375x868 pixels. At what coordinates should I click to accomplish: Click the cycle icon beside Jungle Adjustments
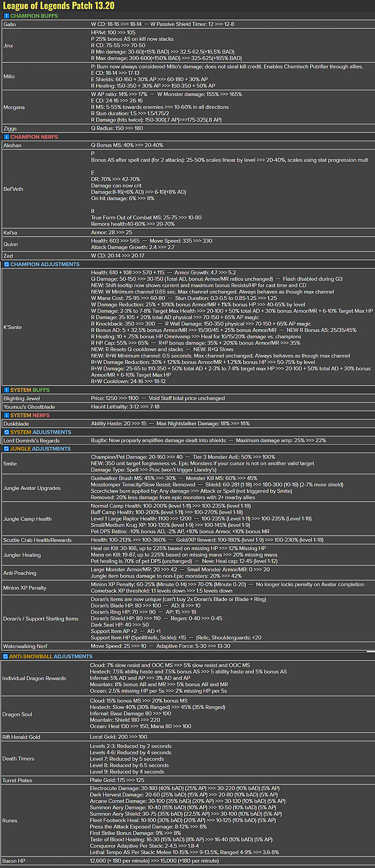[7, 449]
